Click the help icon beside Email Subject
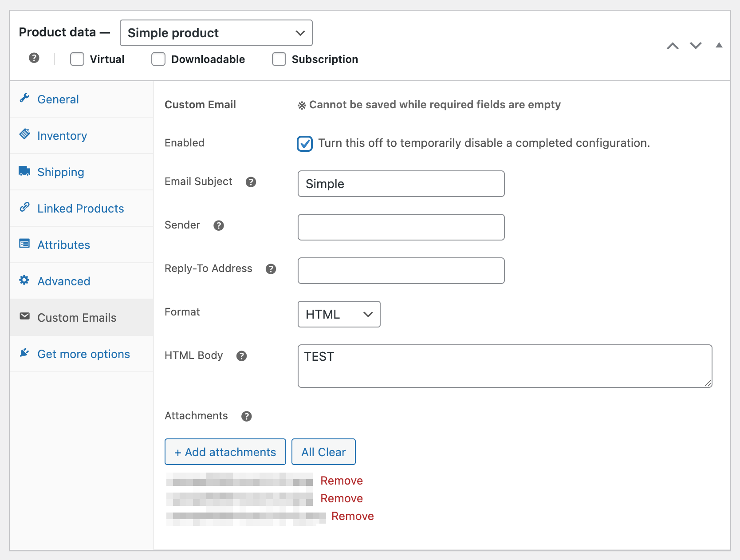The image size is (740, 560). coord(251,182)
